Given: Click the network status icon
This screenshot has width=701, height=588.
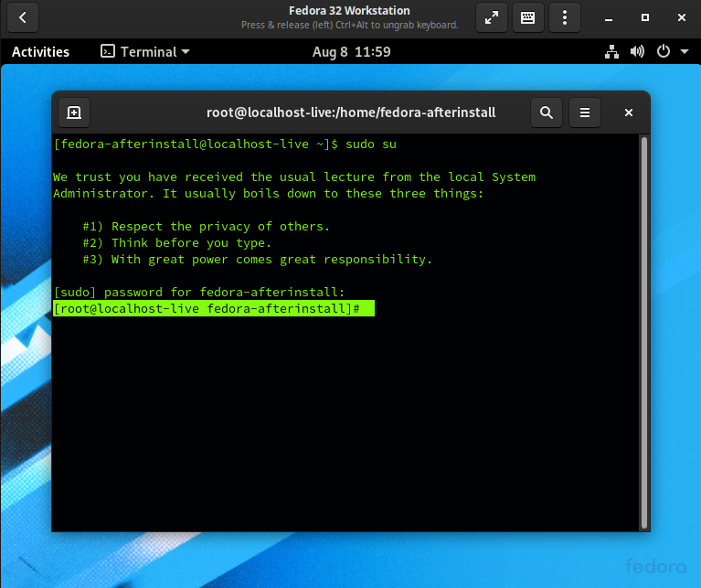Looking at the screenshot, I should (611, 52).
